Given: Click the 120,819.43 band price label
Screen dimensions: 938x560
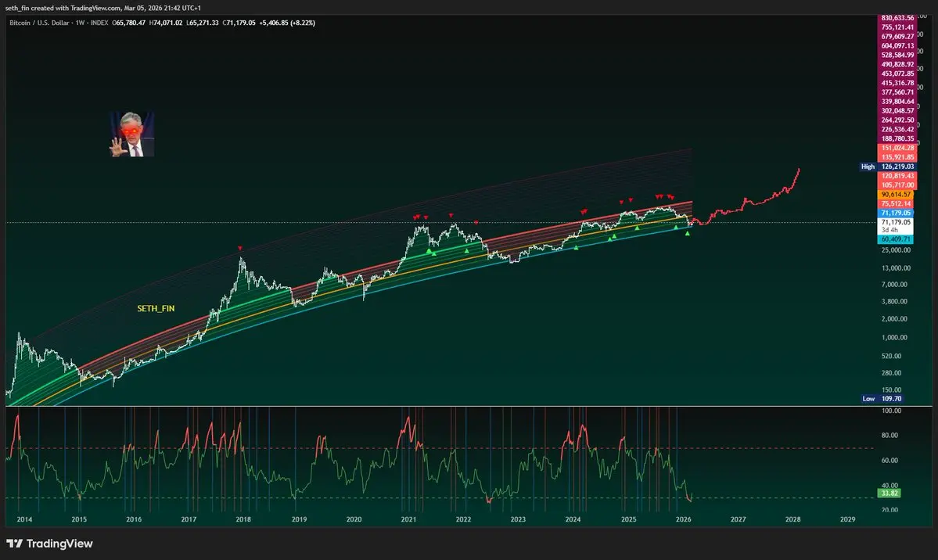Looking at the screenshot, I should pyautogui.click(x=897, y=176).
